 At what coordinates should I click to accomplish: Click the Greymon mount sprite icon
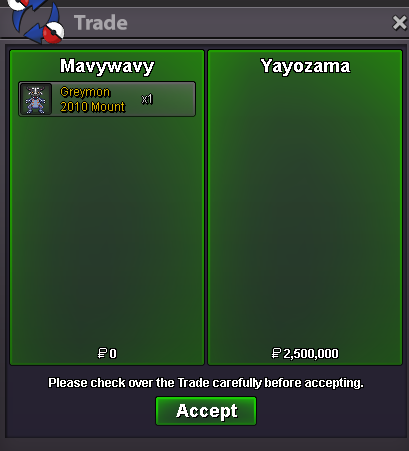click(x=36, y=99)
